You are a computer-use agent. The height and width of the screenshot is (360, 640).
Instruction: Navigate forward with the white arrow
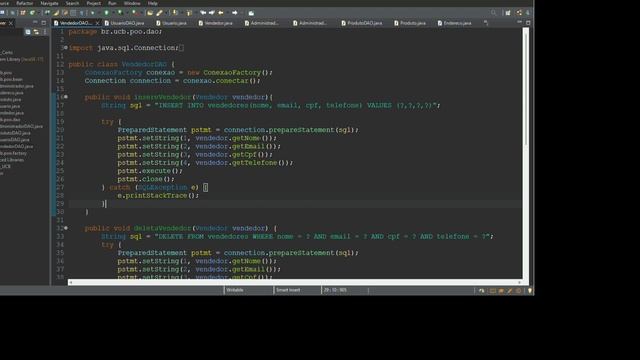tap(235, 13)
